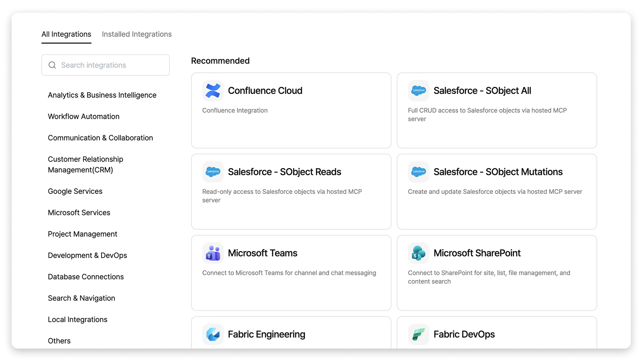Click the 'Confluence Integration' description text
The width and height of the screenshot is (643, 364).
(235, 111)
